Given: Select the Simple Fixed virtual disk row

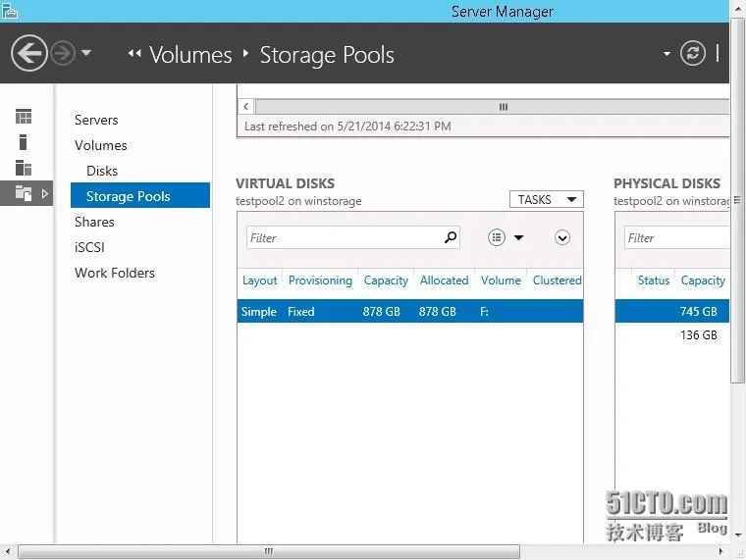Looking at the screenshot, I should tap(410, 311).
